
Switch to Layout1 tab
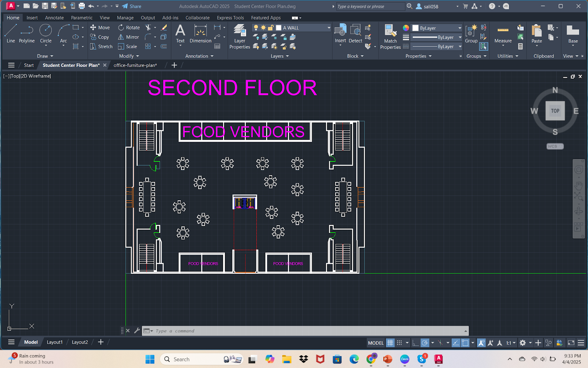(x=54, y=342)
